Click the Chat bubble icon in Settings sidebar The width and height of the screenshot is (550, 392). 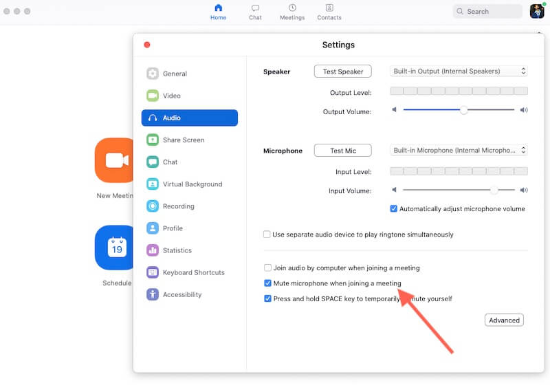152,162
